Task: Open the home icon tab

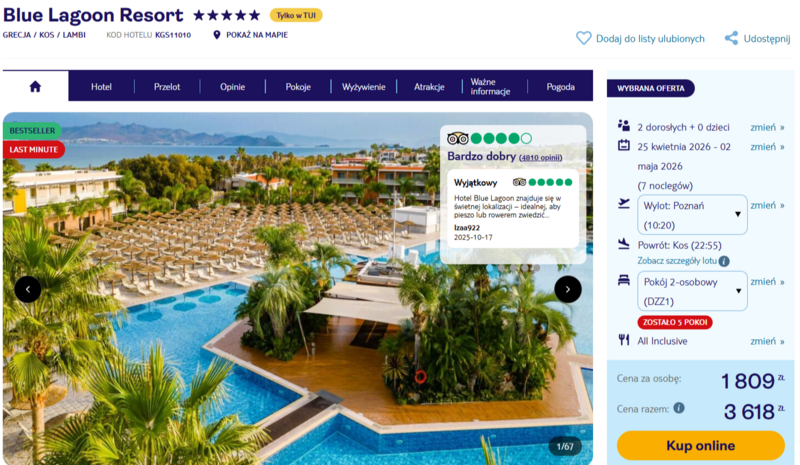Action: pyautogui.click(x=35, y=86)
